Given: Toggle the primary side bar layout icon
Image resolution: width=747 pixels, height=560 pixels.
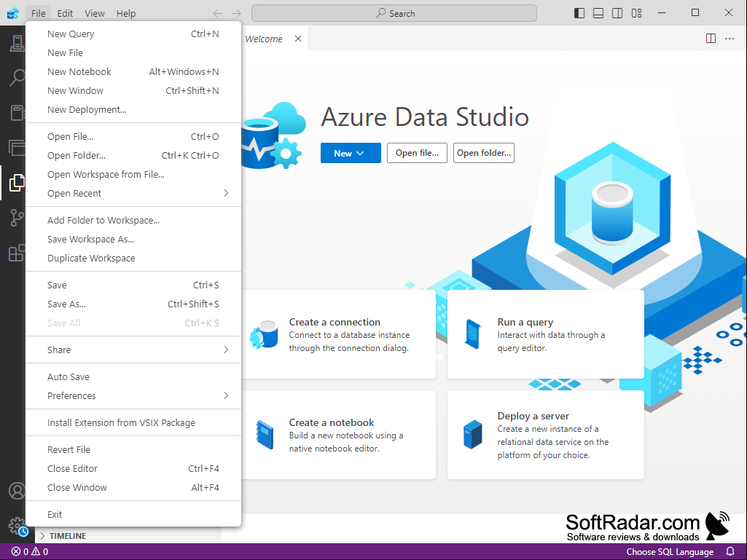Looking at the screenshot, I should click(579, 13).
